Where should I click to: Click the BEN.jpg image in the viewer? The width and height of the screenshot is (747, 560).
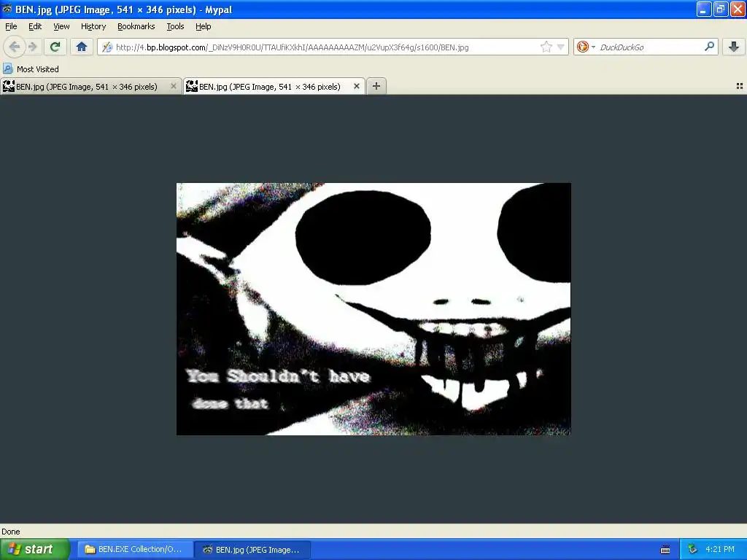[x=373, y=309]
